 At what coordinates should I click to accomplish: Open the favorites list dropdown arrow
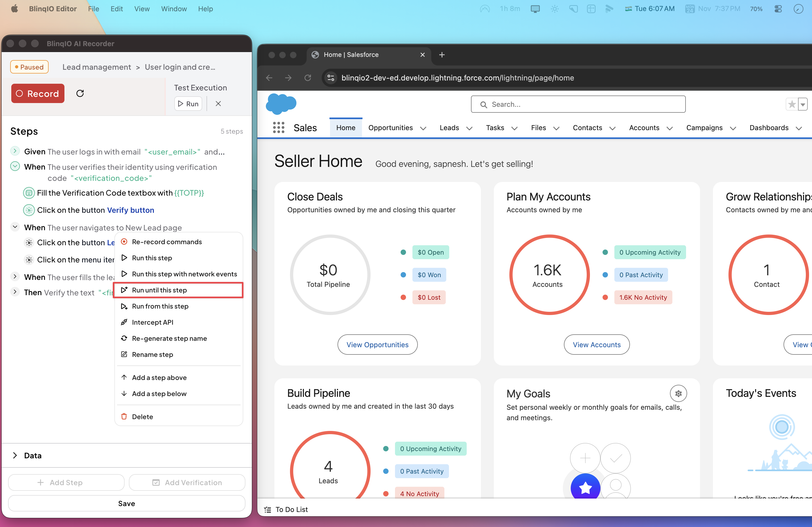pos(803,105)
